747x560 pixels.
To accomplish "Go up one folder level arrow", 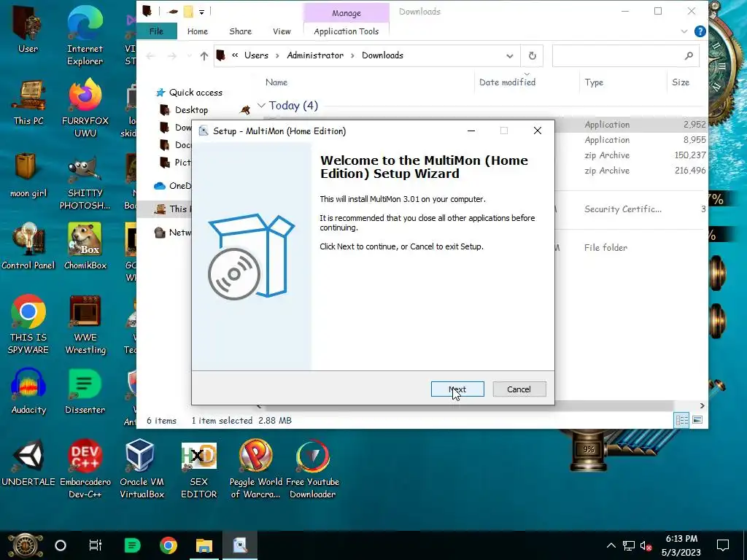I will [x=204, y=55].
